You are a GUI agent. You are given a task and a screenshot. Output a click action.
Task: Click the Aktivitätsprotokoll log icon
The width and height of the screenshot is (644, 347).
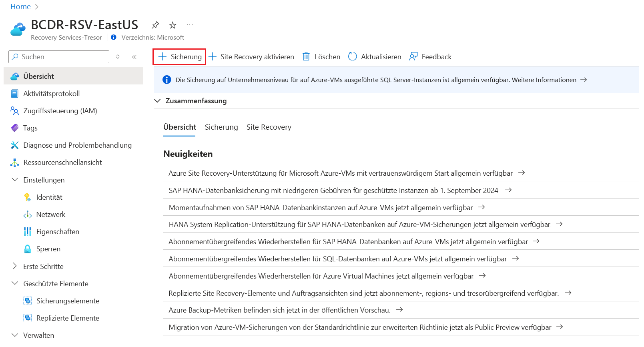point(14,94)
